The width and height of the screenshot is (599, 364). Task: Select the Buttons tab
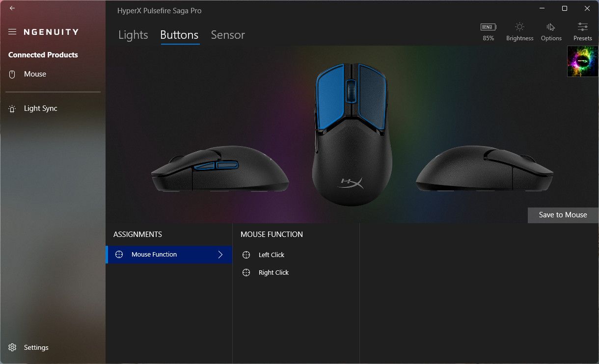(x=179, y=35)
